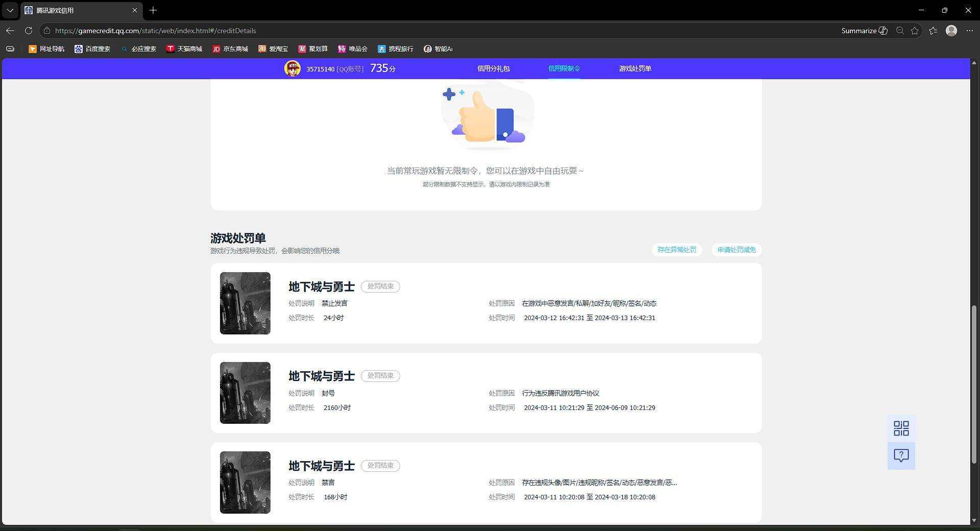The image size is (980, 531).
Task: Open 携程旅行 bookmark
Action: (x=396, y=49)
